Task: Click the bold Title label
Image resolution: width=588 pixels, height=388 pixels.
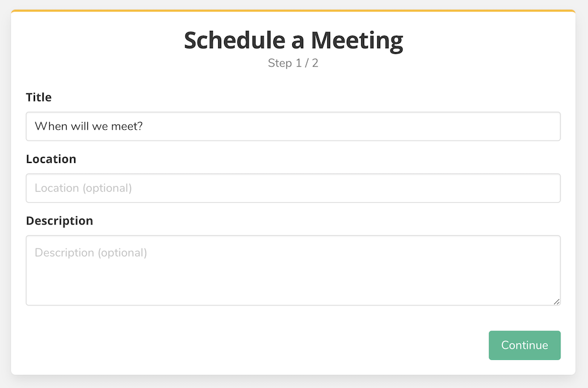Action: pyautogui.click(x=38, y=98)
